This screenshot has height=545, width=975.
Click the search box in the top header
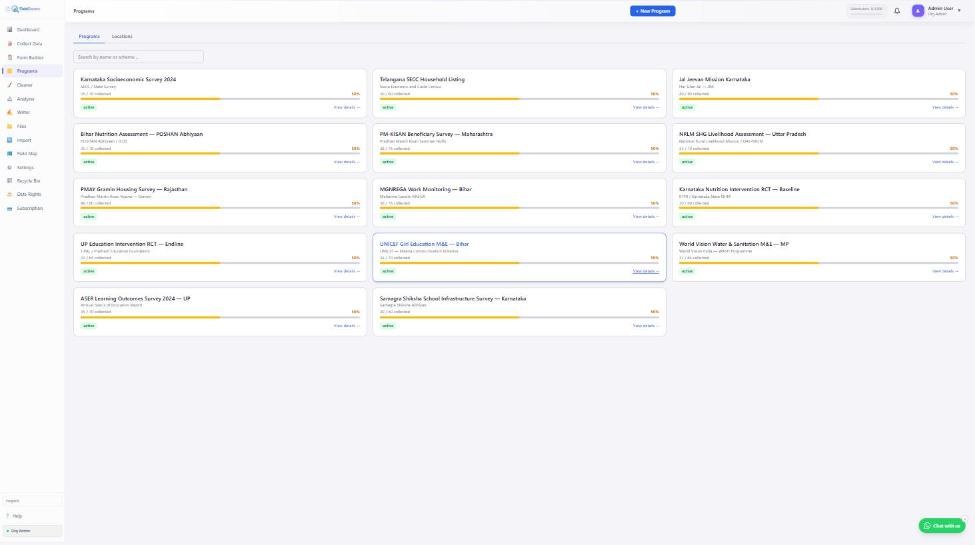(866, 10)
